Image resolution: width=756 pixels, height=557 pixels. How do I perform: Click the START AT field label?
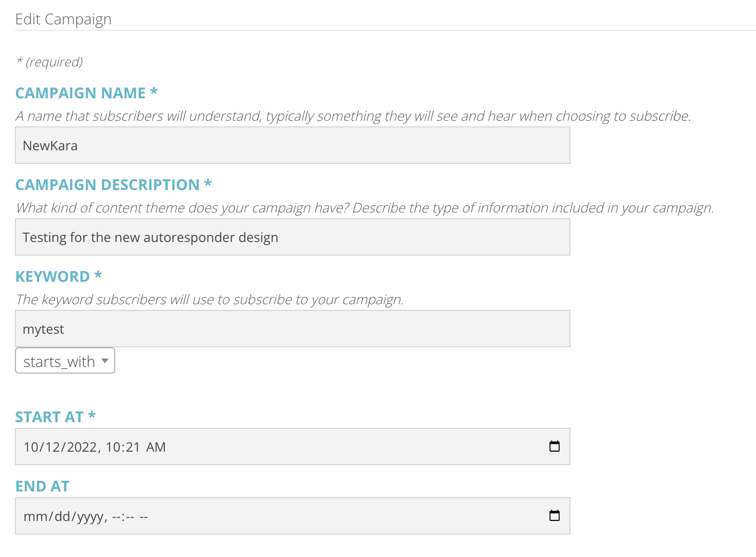click(49, 417)
